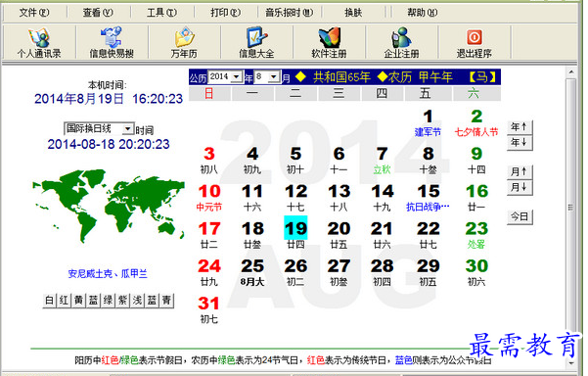
Task: Open the 企业注册 toolbar icon
Action: pyautogui.click(x=401, y=42)
